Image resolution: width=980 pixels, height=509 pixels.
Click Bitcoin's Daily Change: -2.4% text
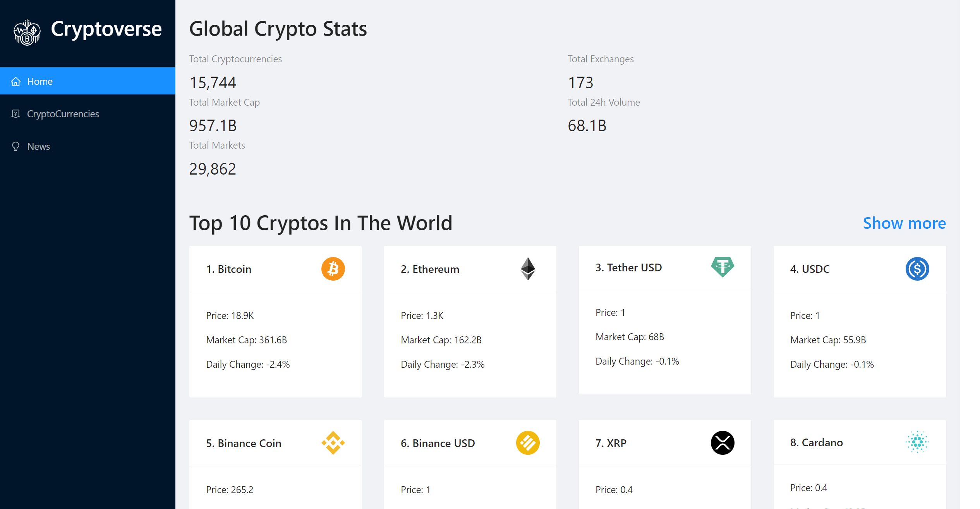click(248, 364)
